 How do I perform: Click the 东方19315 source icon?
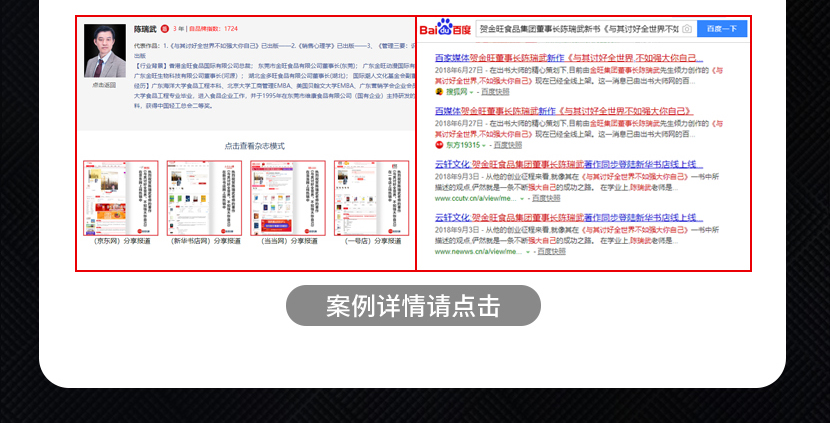point(439,144)
